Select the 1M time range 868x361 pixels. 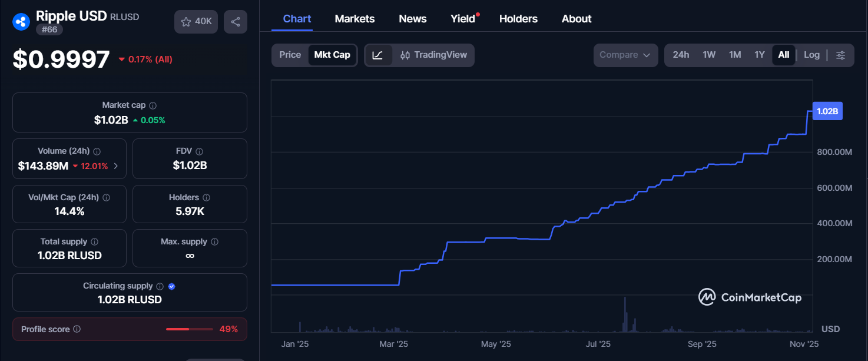[735, 55]
